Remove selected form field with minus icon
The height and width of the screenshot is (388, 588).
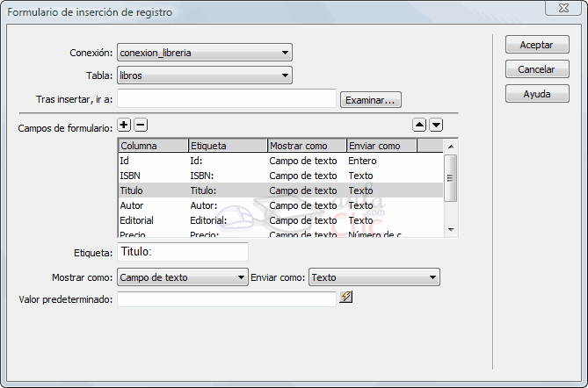(x=141, y=125)
